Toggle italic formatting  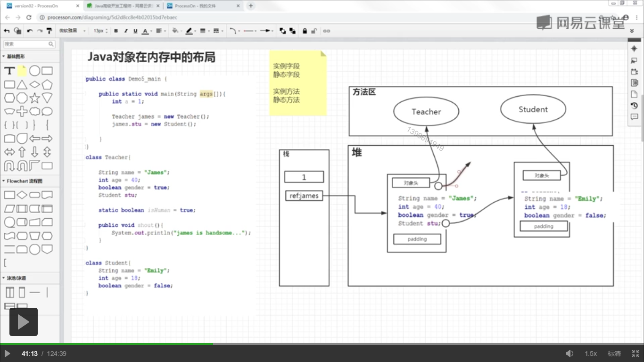(x=125, y=31)
